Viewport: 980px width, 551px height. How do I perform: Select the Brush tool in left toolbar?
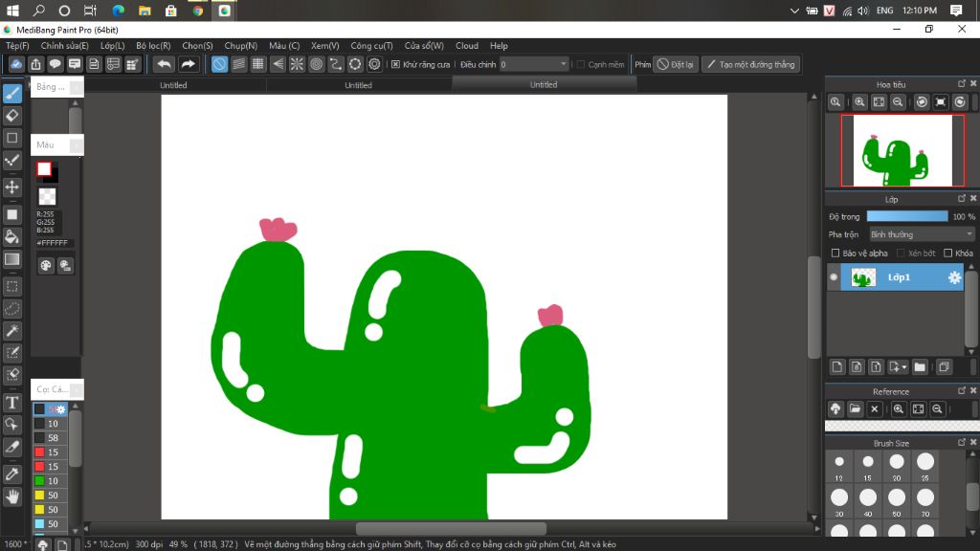click(x=11, y=93)
